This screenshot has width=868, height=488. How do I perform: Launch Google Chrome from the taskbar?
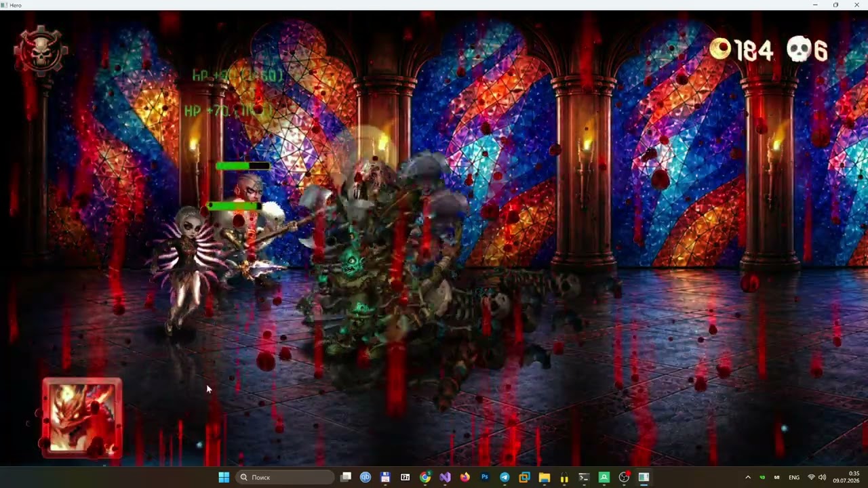pos(425,477)
